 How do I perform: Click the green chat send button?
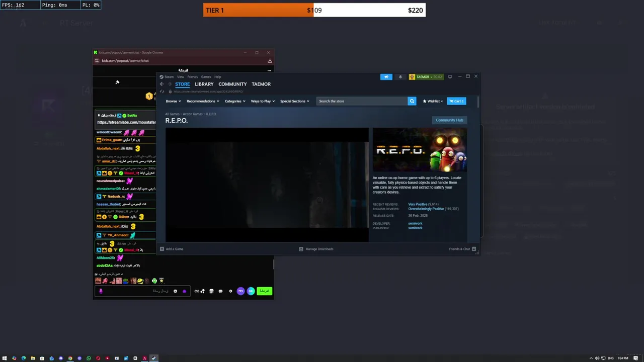tap(264, 291)
